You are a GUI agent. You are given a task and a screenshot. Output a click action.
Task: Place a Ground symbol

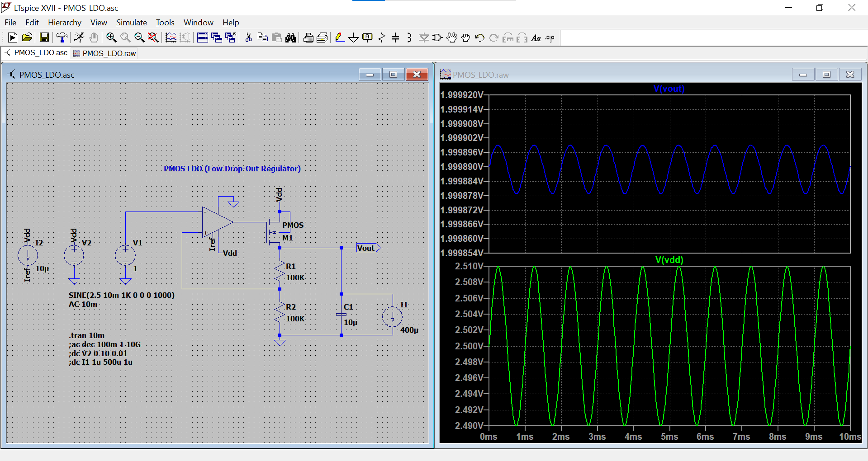tap(353, 38)
